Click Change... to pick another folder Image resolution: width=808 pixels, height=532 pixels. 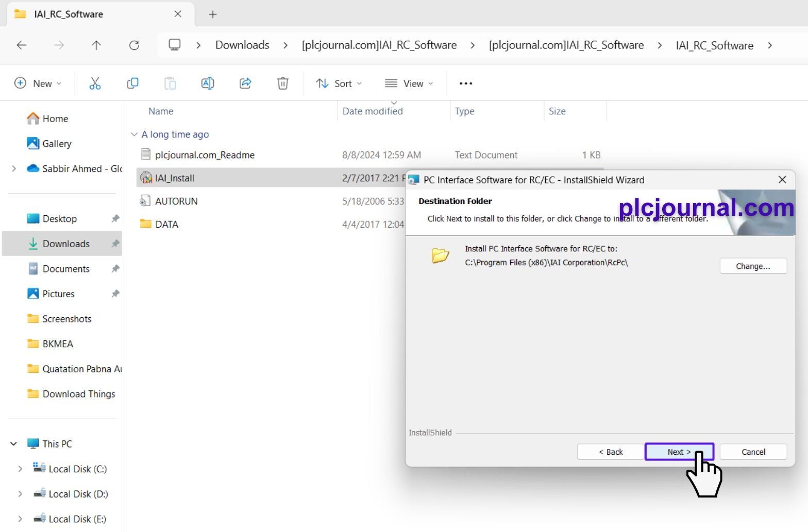coord(753,266)
